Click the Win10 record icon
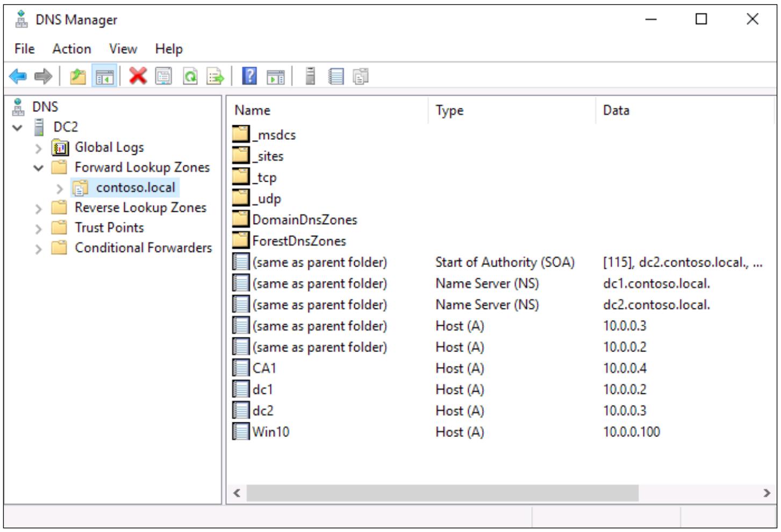Screen dimensions: 781x532 pos(241,432)
